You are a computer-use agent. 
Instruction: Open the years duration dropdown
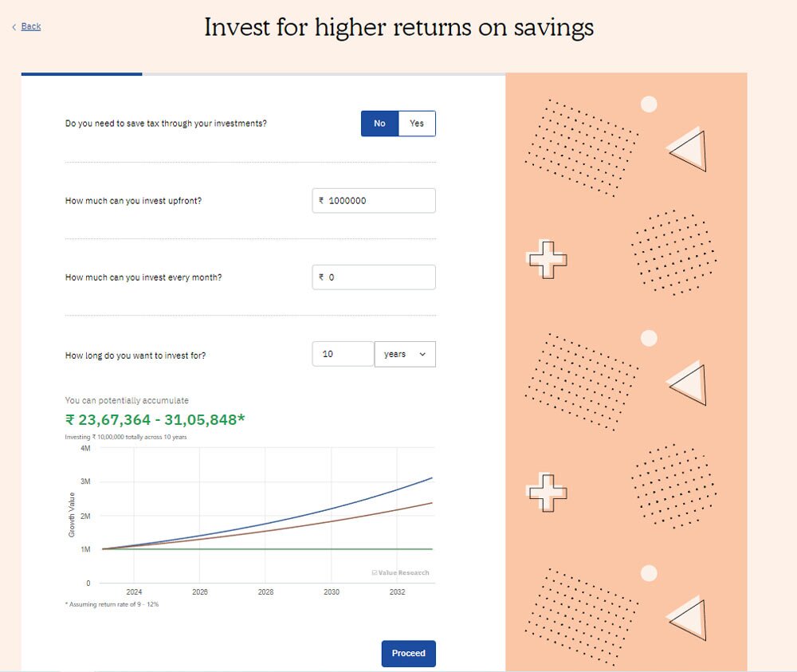point(405,354)
